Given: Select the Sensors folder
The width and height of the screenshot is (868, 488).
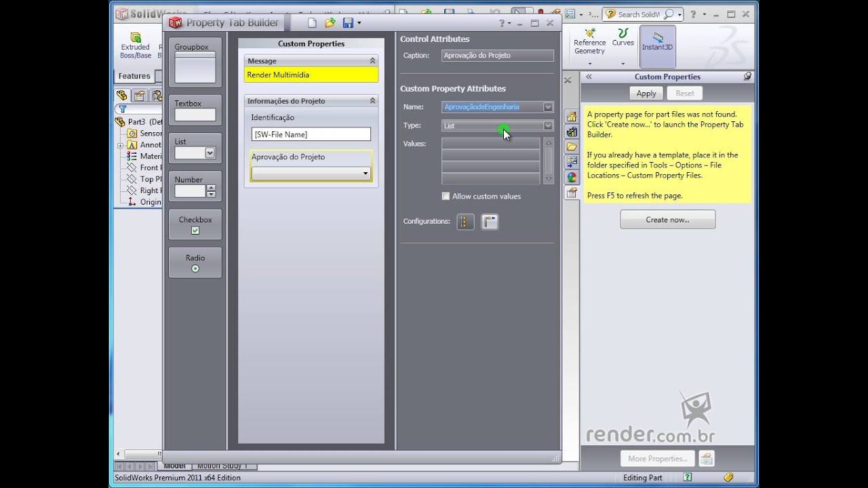Looking at the screenshot, I should (144, 134).
